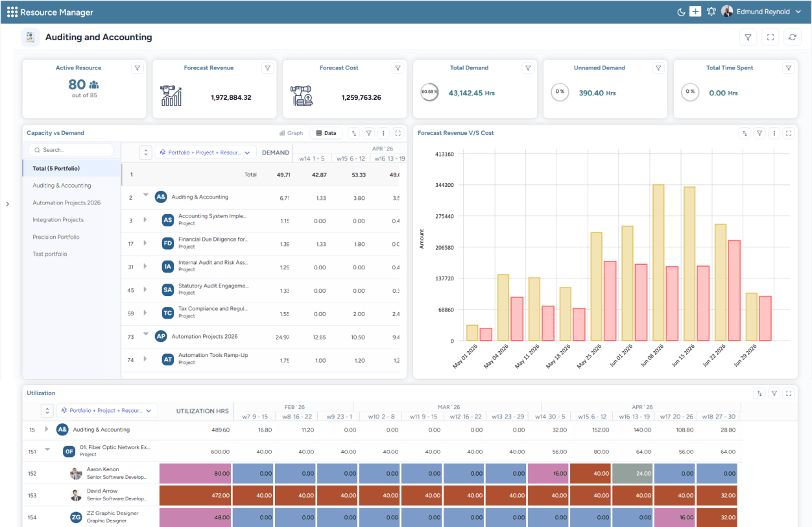Collapse Auditing & Accounting row in Capacity table
The height and width of the screenshot is (527, 812).
pos(146,195)
